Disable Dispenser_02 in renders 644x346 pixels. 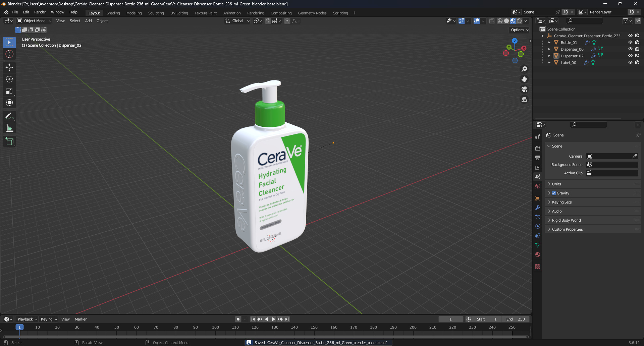[x=637, y=56]
